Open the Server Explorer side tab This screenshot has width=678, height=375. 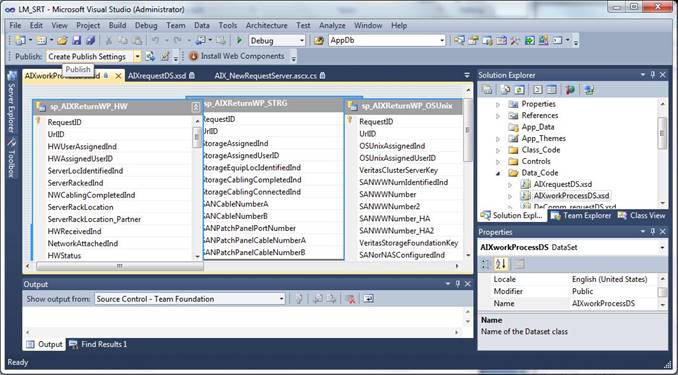point(12,102)
